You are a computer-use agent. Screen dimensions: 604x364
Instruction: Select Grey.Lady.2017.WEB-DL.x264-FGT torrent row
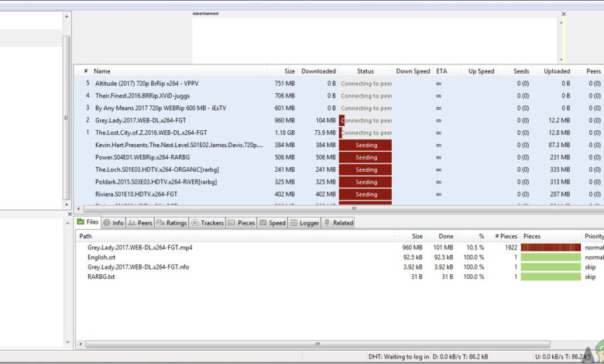pos(339,121)
